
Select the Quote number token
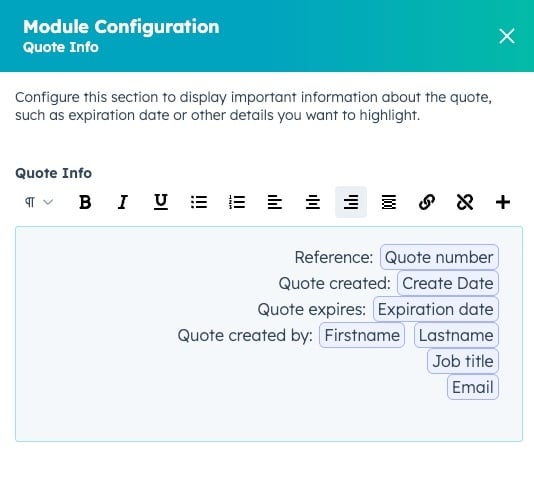tap(439, 257)
